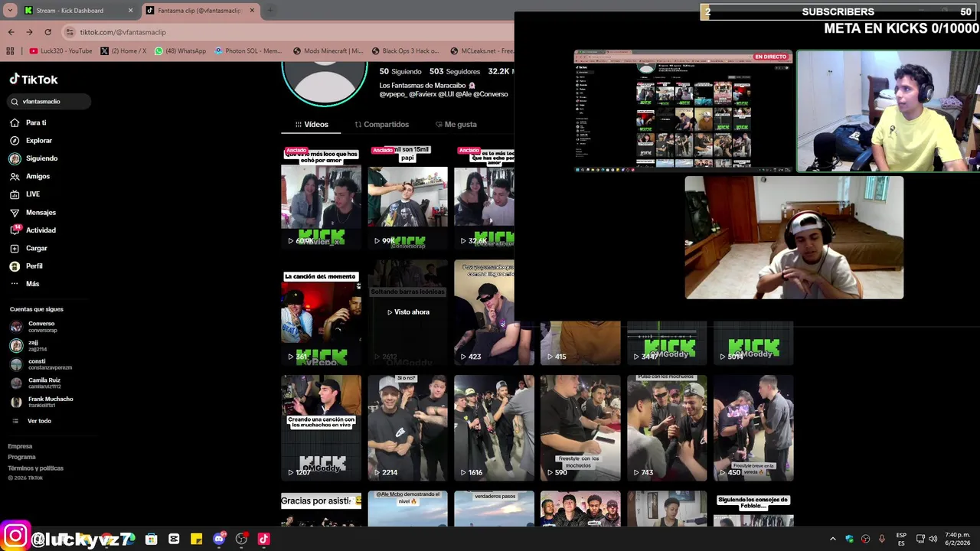
Task: Click the TikTok logo
Action: (34, 79)
